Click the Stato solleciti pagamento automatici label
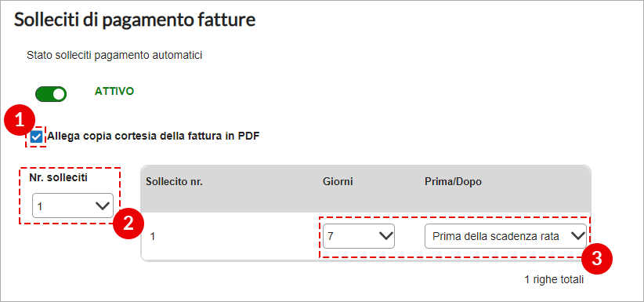This screenshot has height=302, width=644. pyautogui.click(x=114, y=55)
